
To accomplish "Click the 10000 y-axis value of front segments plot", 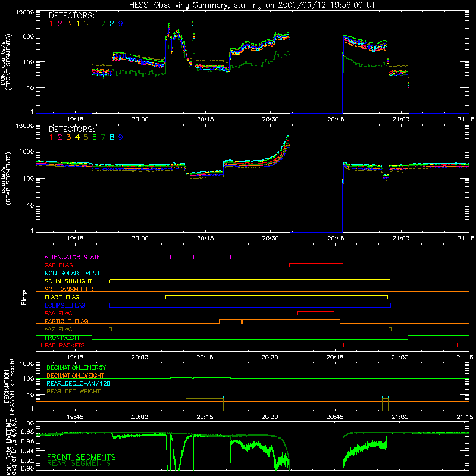I will pyautogui.click(x=25, y=12).
